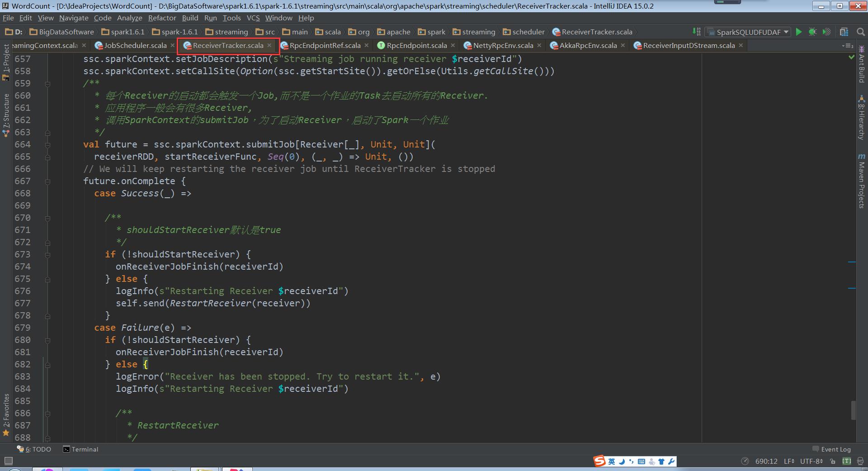Click the green inspection status checkmark
The width and height of the screenshot is (868, 471).
[852, 57]
